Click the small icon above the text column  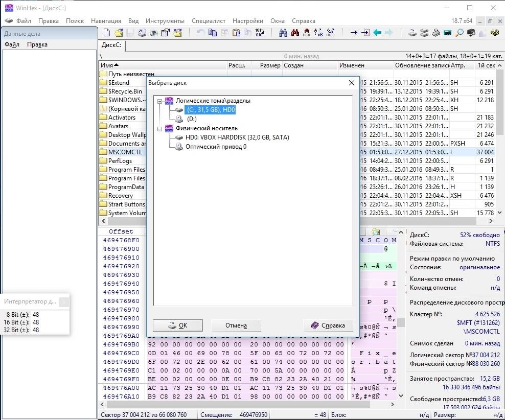(376, 231)
